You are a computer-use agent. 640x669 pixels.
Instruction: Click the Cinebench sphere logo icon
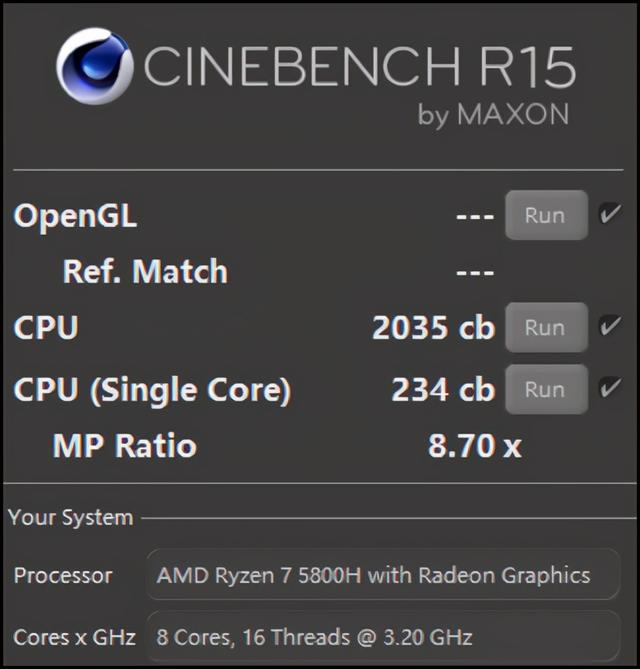(95, 68)
